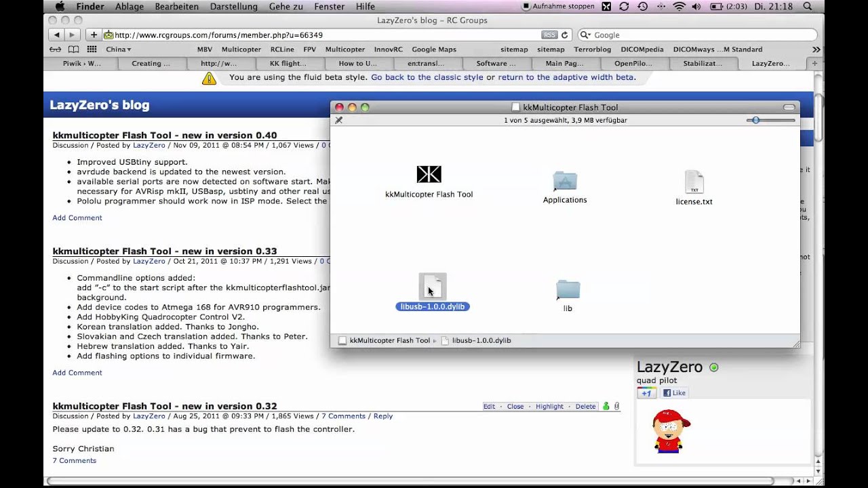Open the Hilfe menu
This screenshot has height=488, width=868.
(365, 6)
